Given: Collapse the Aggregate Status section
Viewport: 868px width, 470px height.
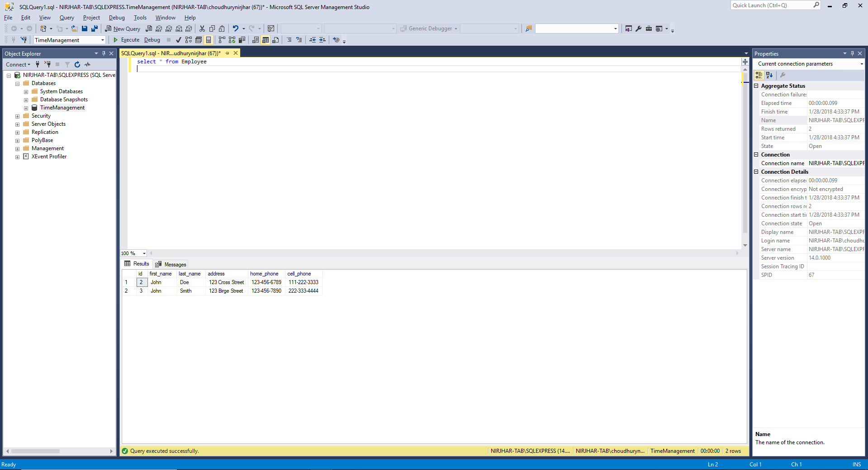Looking at the screenshot, I should [x=756, y=85].
